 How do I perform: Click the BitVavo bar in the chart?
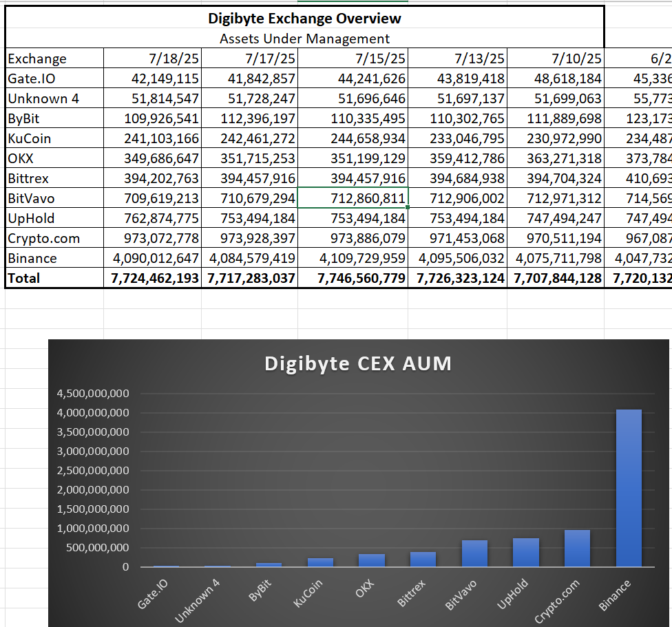[474, 554]
